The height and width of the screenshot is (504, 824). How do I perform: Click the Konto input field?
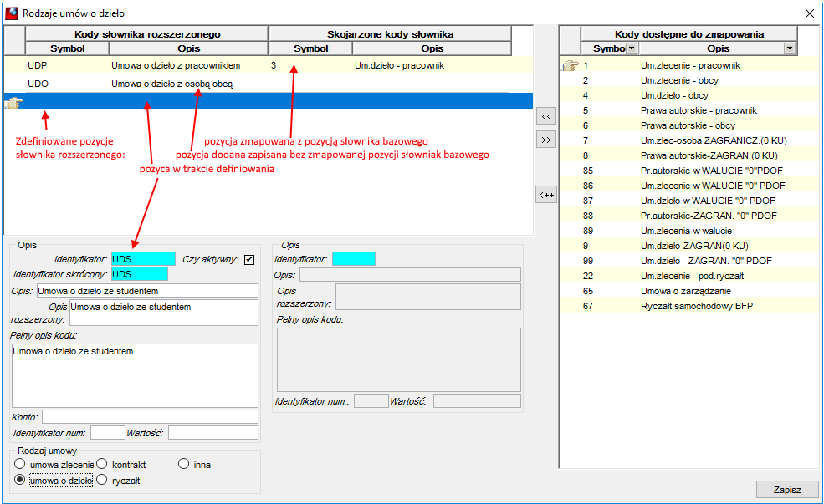[x=151, y=417]
